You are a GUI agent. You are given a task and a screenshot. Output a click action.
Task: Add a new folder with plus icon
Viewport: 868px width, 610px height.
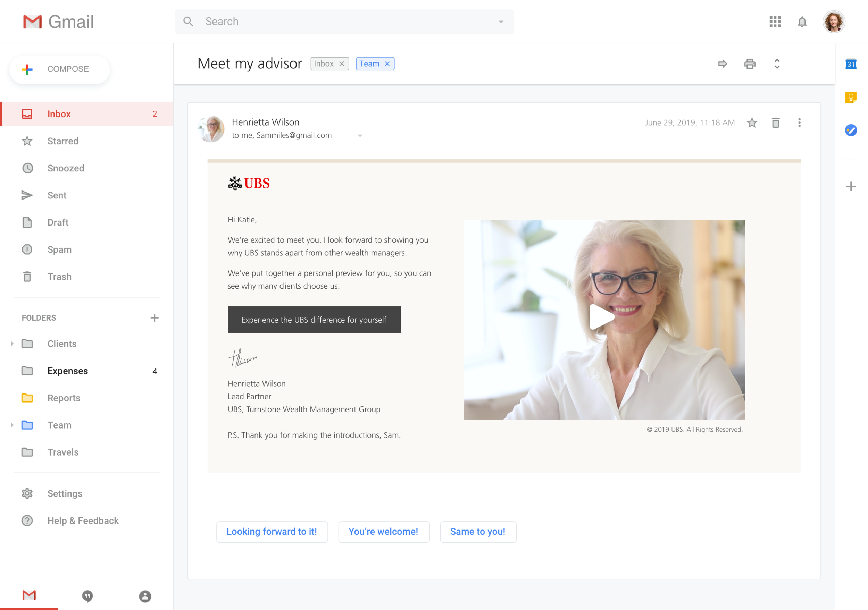click(154, 317)
